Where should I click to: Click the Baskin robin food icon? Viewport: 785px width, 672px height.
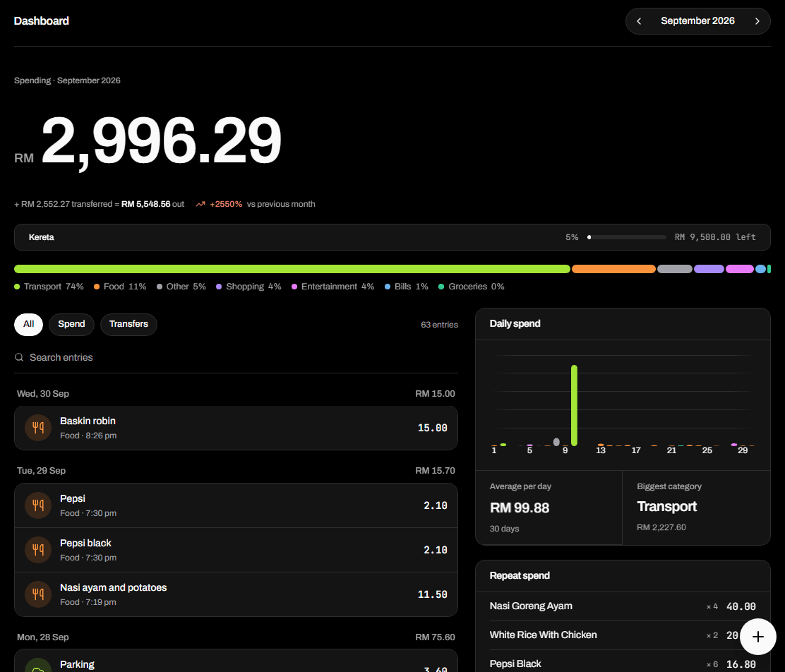(38, 428)
